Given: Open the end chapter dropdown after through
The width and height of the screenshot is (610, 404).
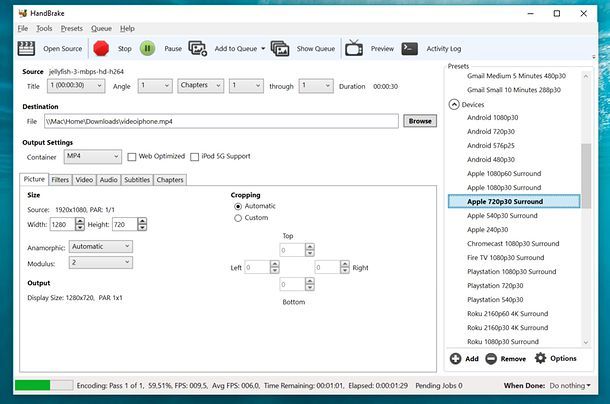Looking at the screenshot, I should [x=316, y=86].
